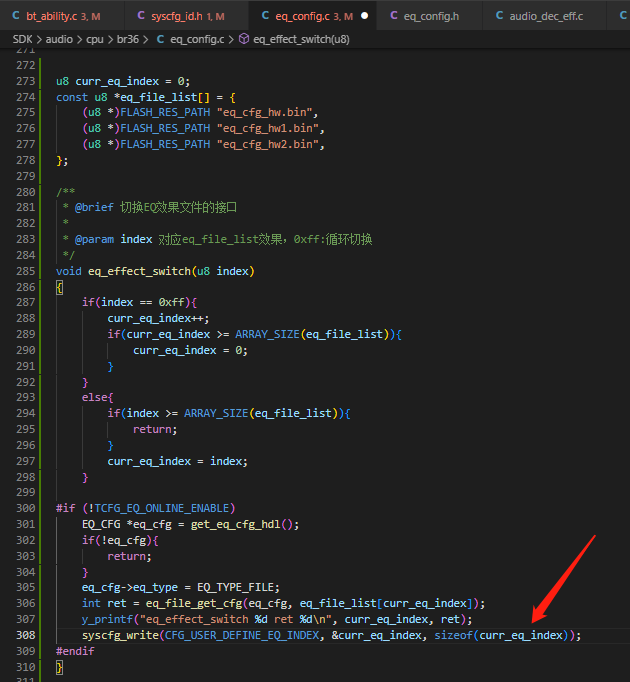The height and width of the screenshot is (682, 630).
Task: Click TCFG_EQ_ONLINE_ENABLE macro
Action: pyautogui.click(x=161, y=508)
